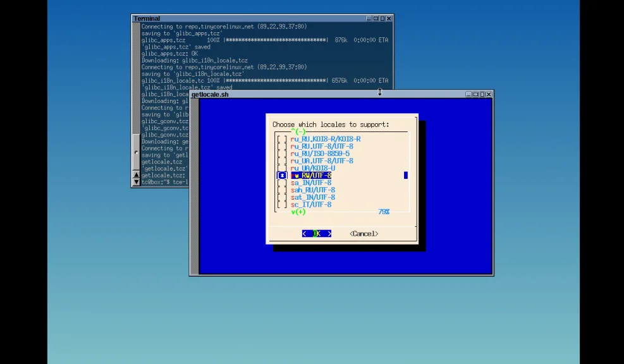Click the scroll-up ^(-) indicator in list
Image resolution: width=624 pixels, height=364 pixels.
(298, 131)
